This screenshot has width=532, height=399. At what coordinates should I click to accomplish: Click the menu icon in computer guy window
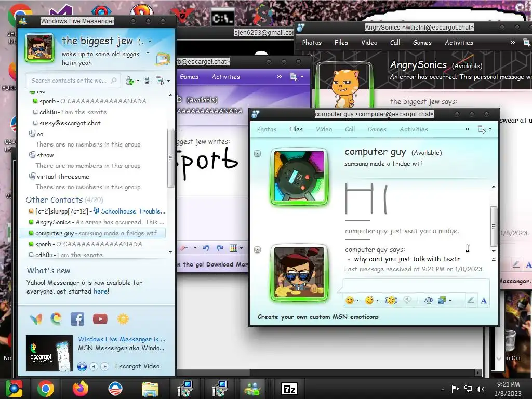pyautogui.click(x=482, y=129)
